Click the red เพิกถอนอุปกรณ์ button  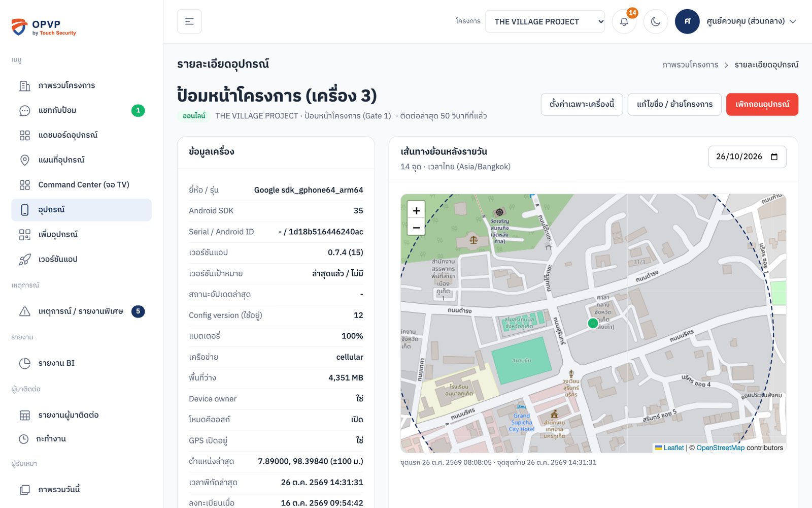[762, 104]
